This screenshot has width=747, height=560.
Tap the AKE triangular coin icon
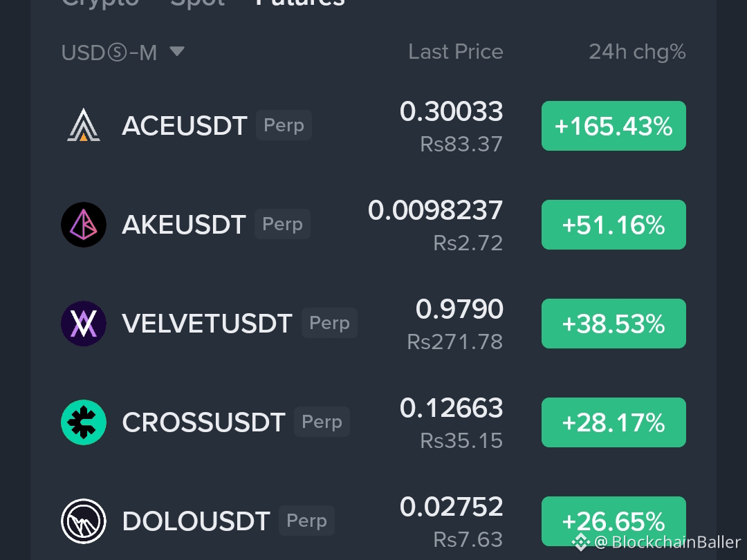(x=84, y=224)
